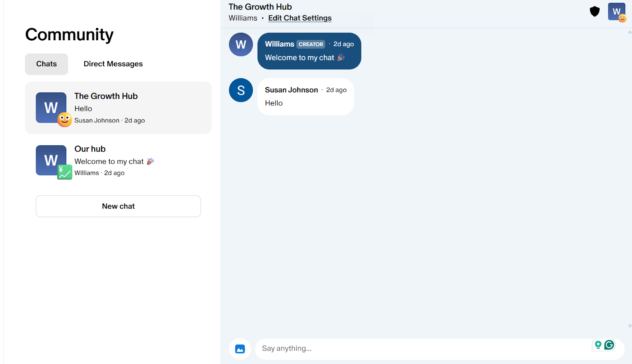This screenshot has width=632, height=364.
Task: Click Our hub chat avatar
Action: (x=51, y=160)
